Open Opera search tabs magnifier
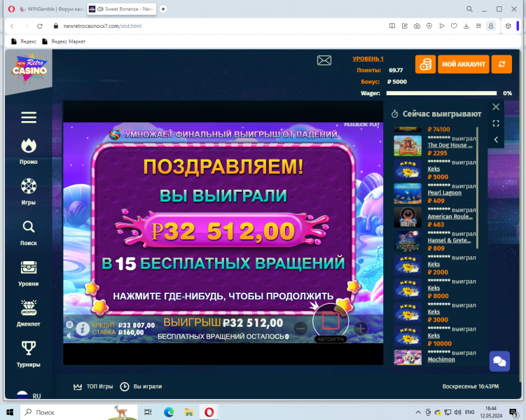The width and height of the screenshot is (526, 420). point(470,9)
